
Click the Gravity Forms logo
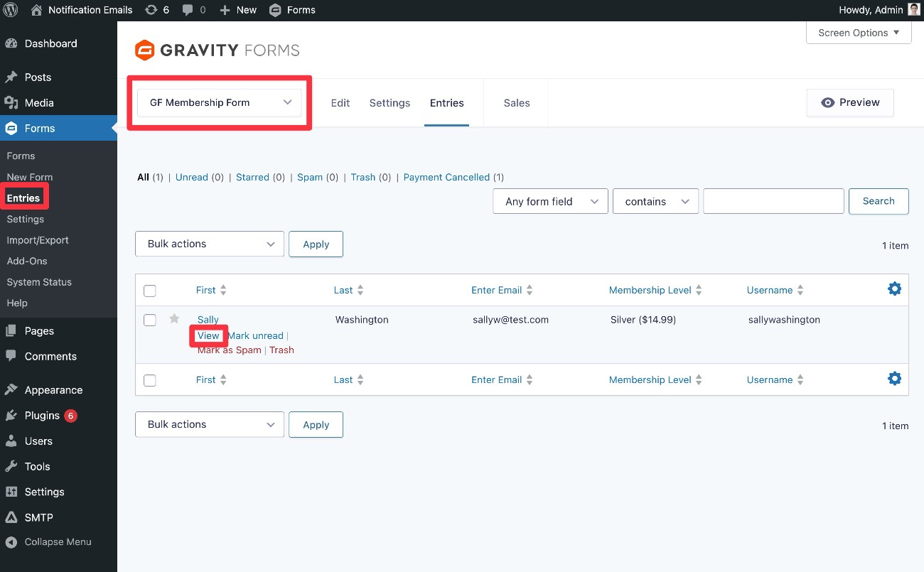(x=217, y=50)
